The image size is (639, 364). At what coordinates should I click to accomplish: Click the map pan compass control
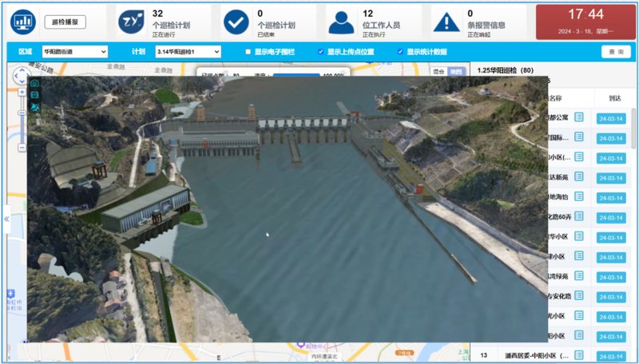click(21, 75)
